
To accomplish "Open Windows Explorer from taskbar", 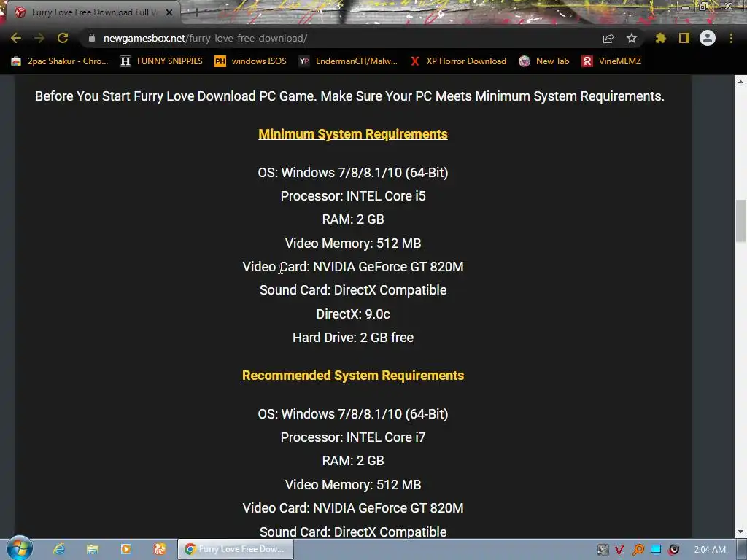I will point(93,549).
